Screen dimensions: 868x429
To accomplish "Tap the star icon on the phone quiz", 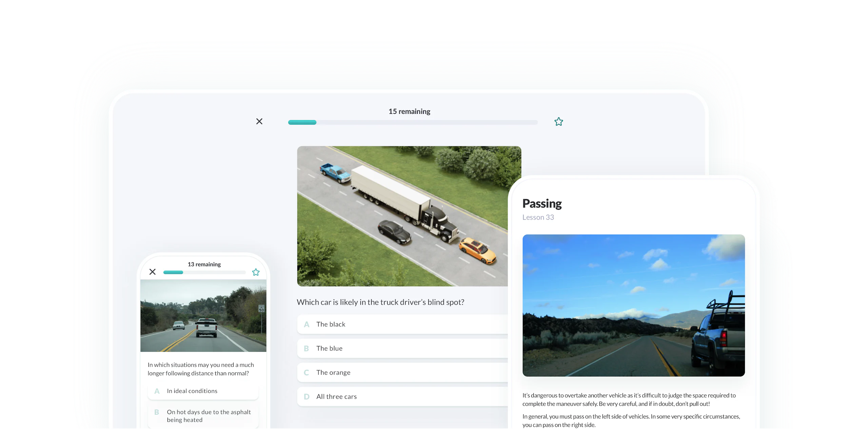I will point(256,272).
